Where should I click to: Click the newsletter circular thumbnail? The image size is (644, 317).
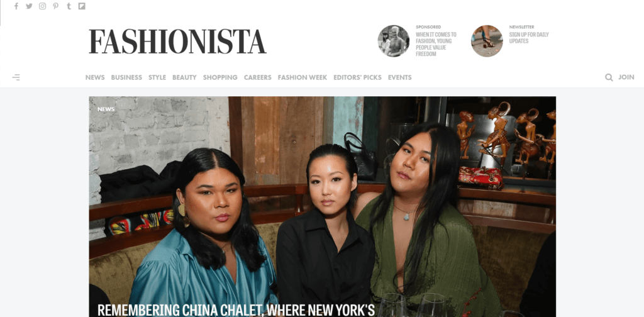pyautogui.click(x=487, y=41)
